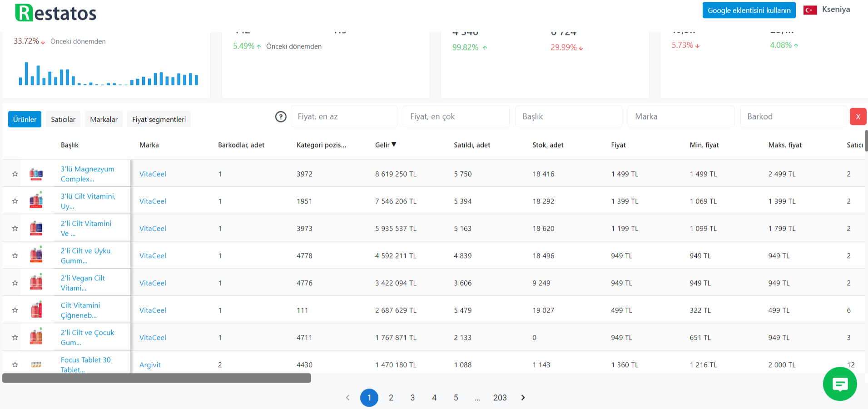Sort by Stok, adet column

click(x=548, y=145)
